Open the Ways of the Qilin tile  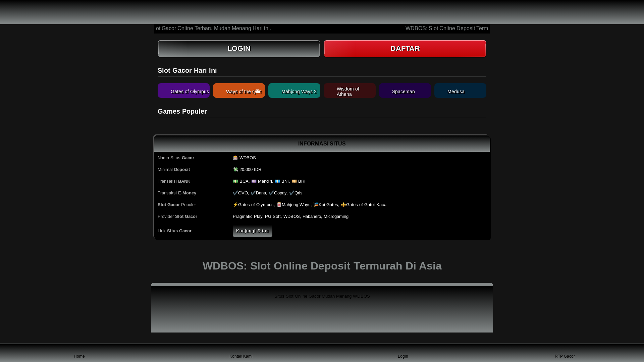[x=239, y=90]
